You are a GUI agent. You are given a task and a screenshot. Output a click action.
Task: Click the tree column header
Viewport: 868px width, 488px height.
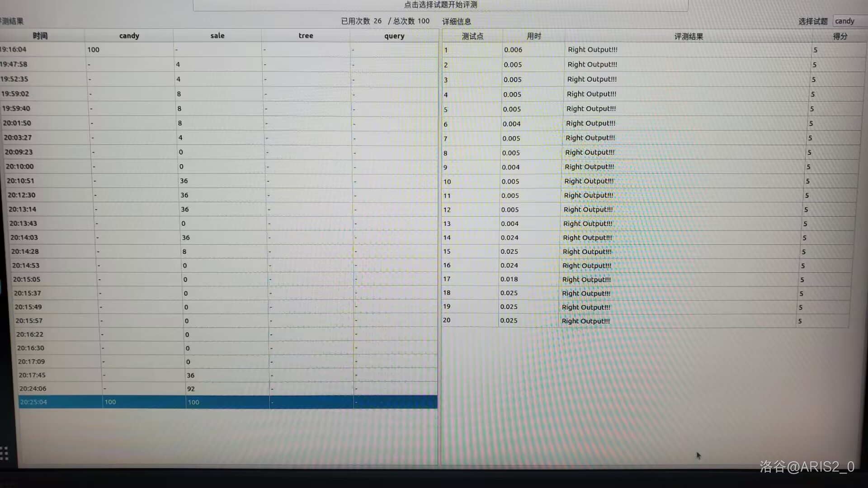(306, 36)
